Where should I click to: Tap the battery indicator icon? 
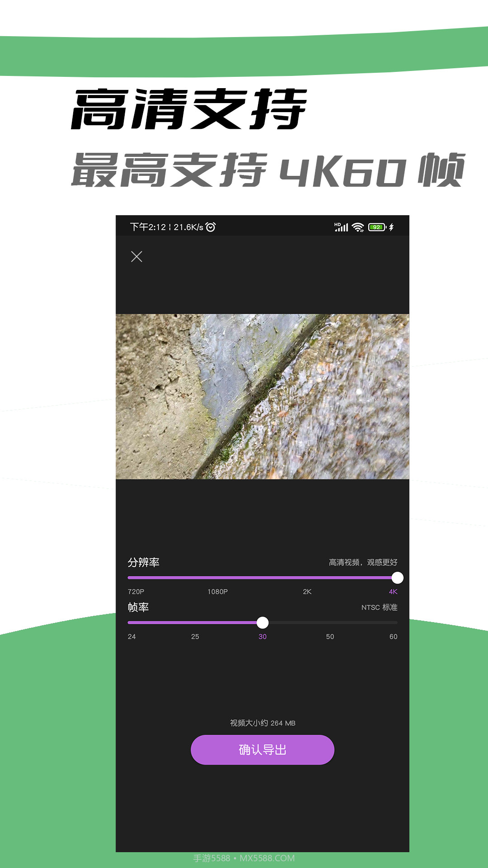coord(377,227)
